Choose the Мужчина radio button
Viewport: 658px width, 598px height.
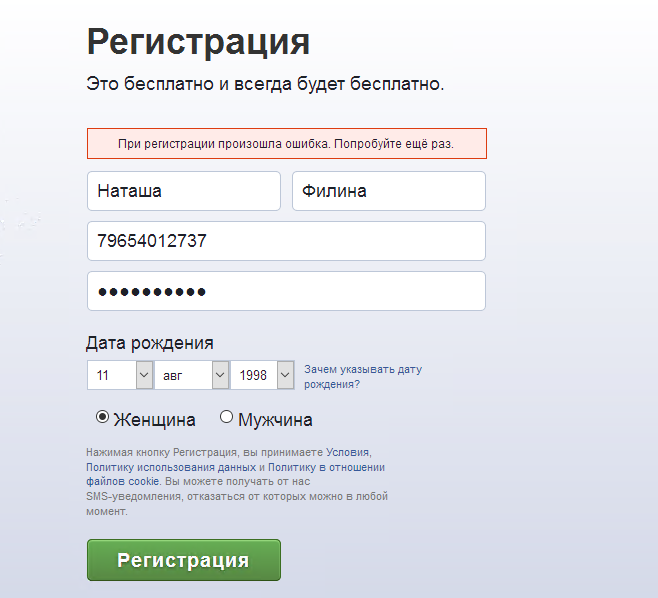point(226,418)
